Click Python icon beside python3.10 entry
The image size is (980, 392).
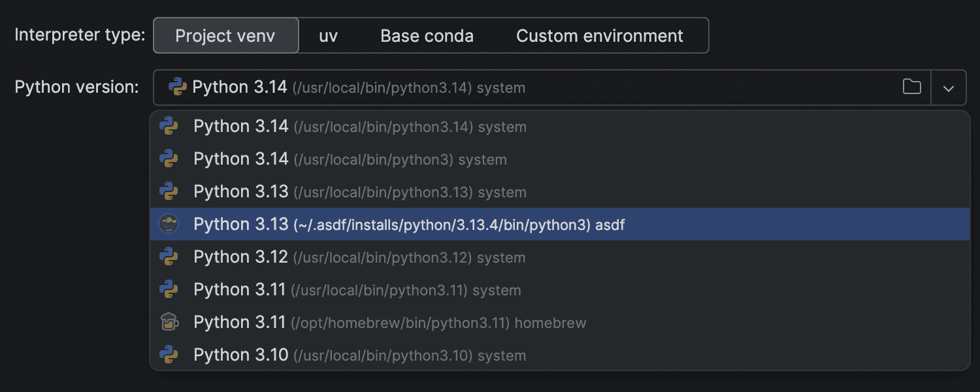pos(169,355)
